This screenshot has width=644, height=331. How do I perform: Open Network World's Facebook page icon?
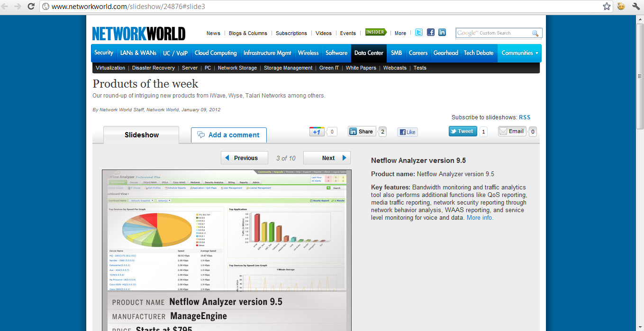click(431, 32)
